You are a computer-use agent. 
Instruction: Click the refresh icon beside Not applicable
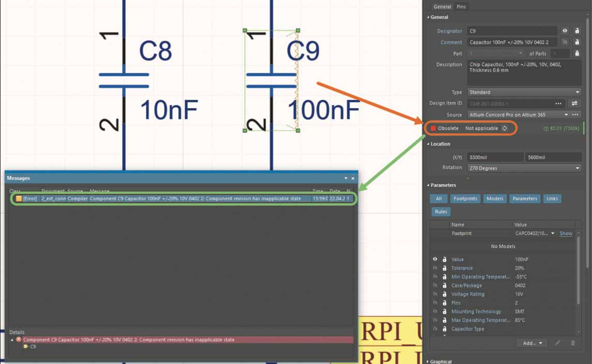[x=505, y=128]
